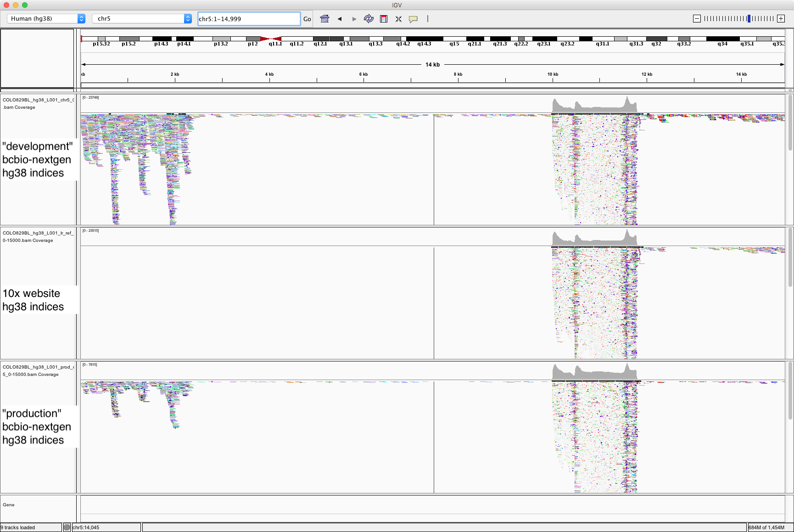Open the region navigator icon

[x=383, y=19]
